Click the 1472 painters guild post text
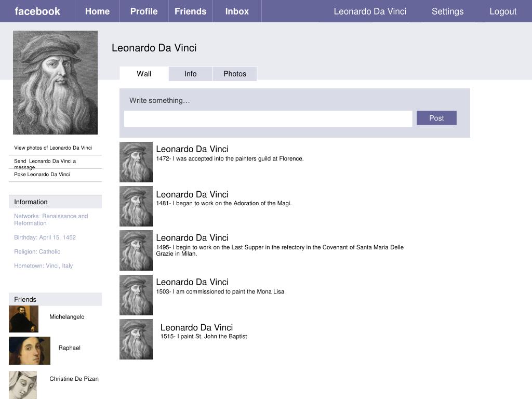This screenshot has width=532, height=399. point(230,158)
